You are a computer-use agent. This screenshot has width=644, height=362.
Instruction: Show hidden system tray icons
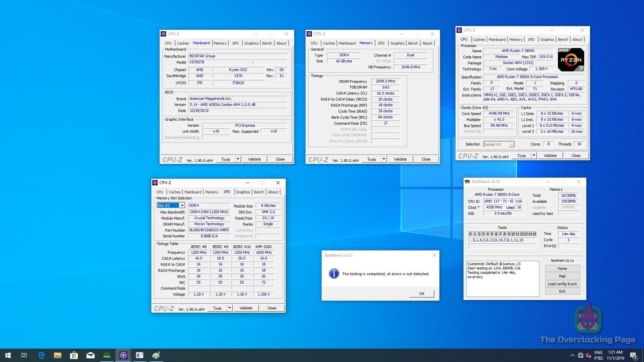[x=572, y=355]
